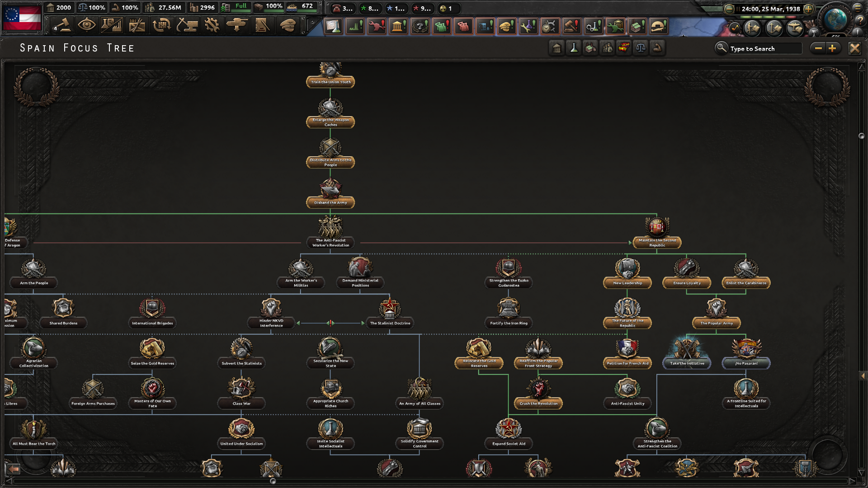Open the help question mark button
The width and height of the screenshot is (868, 488).
coord(860,20)
